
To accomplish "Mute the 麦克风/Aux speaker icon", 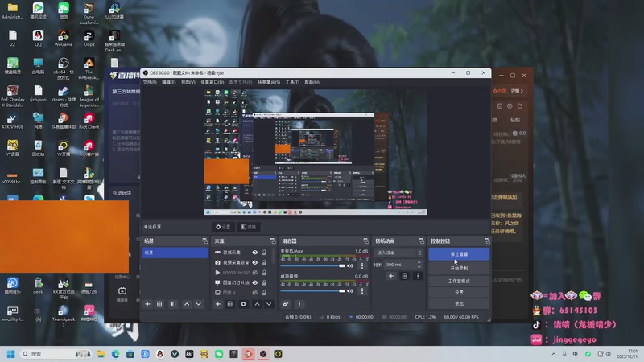I will [x=350, y=266].
